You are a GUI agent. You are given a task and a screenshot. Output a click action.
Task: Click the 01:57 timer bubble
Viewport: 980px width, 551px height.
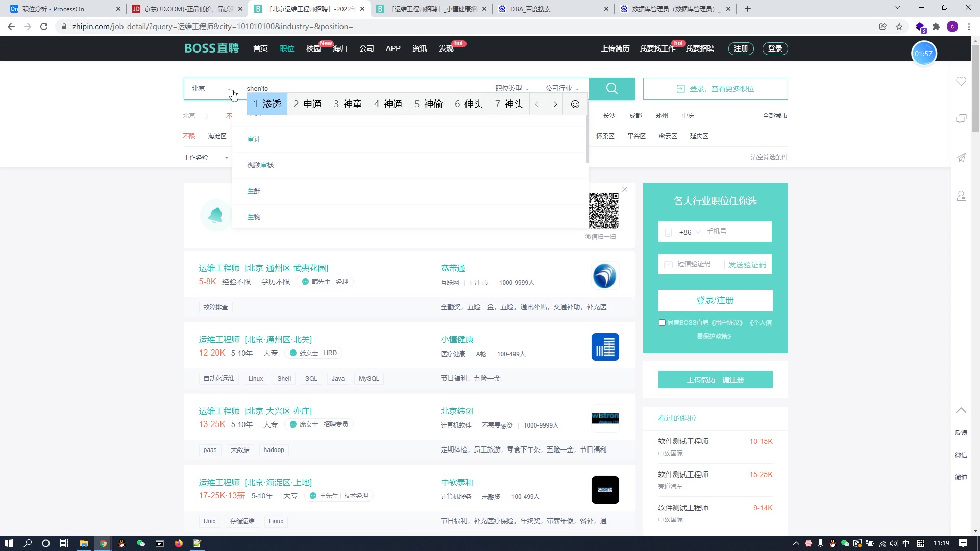click(x=923, y=54)
